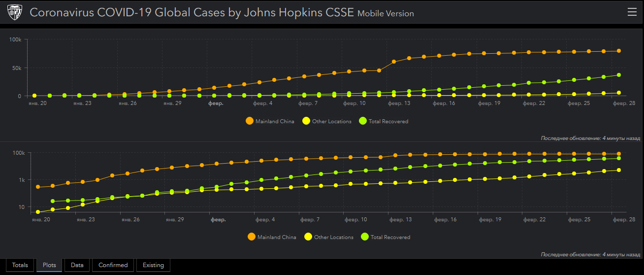Click the bold 'февр.' label on lower chart axis
Image resolution: width=644 pixels, height=275 pixels.
click(218, 220)
